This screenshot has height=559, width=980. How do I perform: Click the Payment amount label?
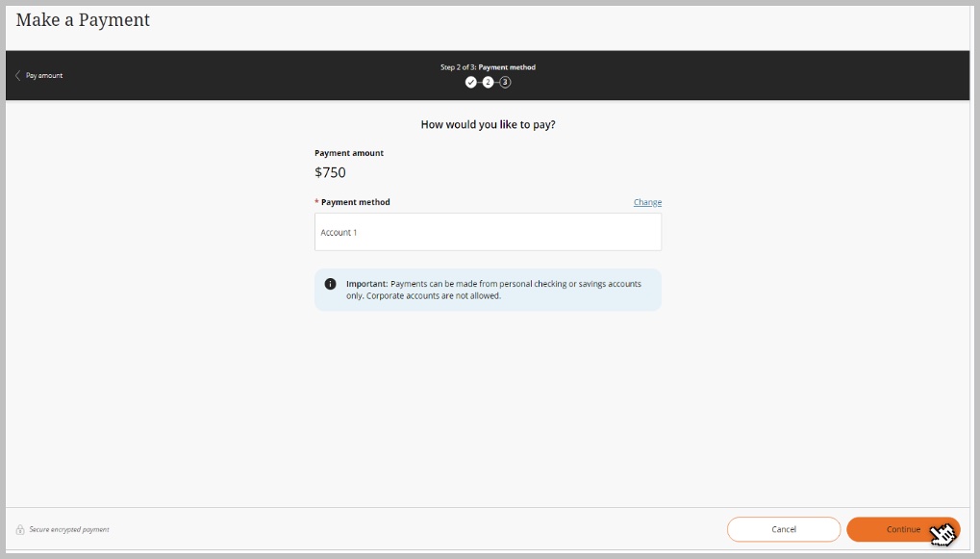click(348, 153)
